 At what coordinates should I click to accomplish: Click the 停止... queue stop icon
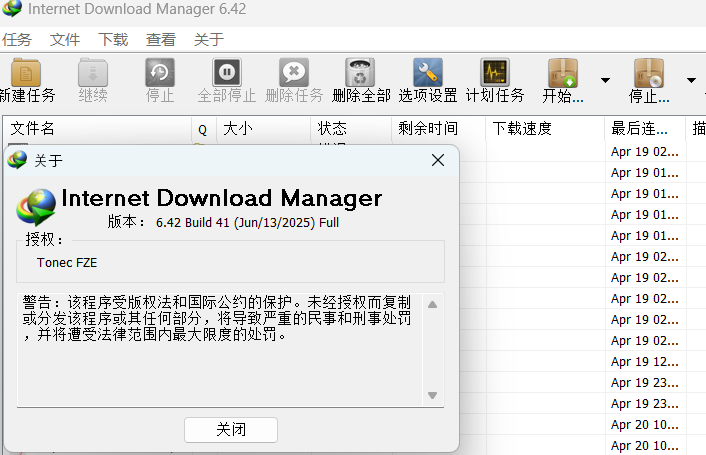tap(649, 72)
